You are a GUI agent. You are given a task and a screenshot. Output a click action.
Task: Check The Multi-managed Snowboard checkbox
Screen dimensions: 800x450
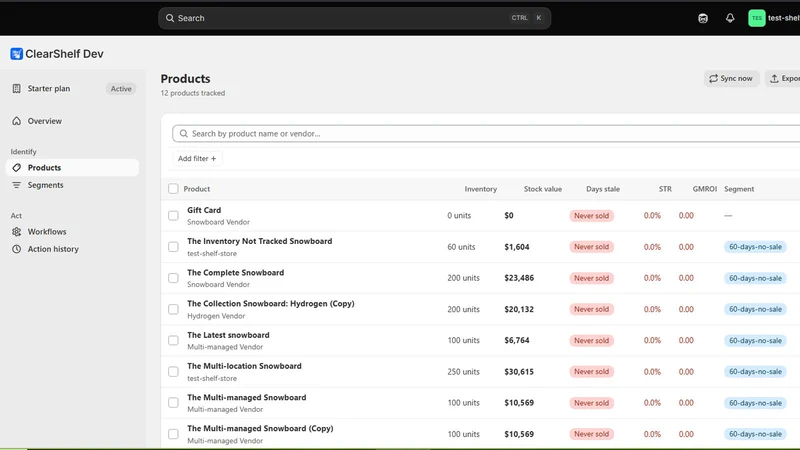pyautogui.click(x=173, y=403)
